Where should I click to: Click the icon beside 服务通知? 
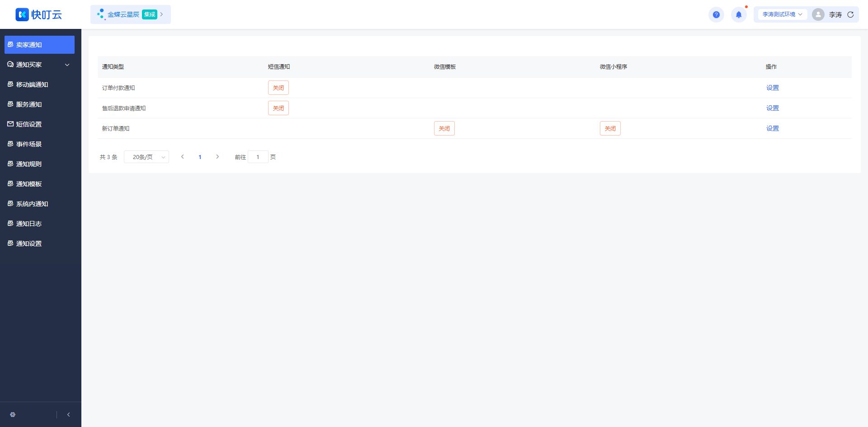[10, 104]
